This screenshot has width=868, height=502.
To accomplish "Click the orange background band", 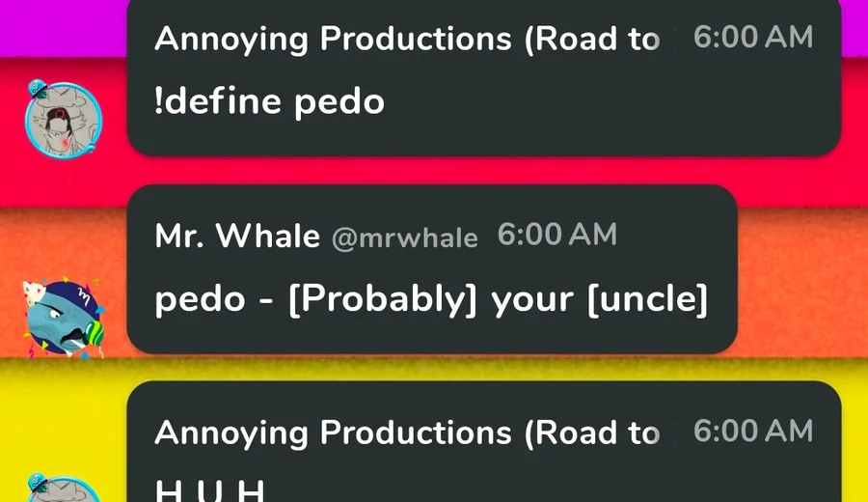I will tap(800, 280).
